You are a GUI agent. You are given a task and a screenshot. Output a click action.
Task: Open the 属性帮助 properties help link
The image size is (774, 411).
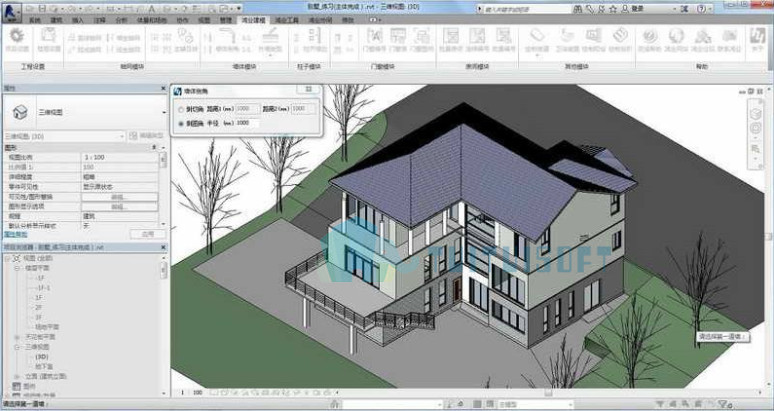[16, 234]
